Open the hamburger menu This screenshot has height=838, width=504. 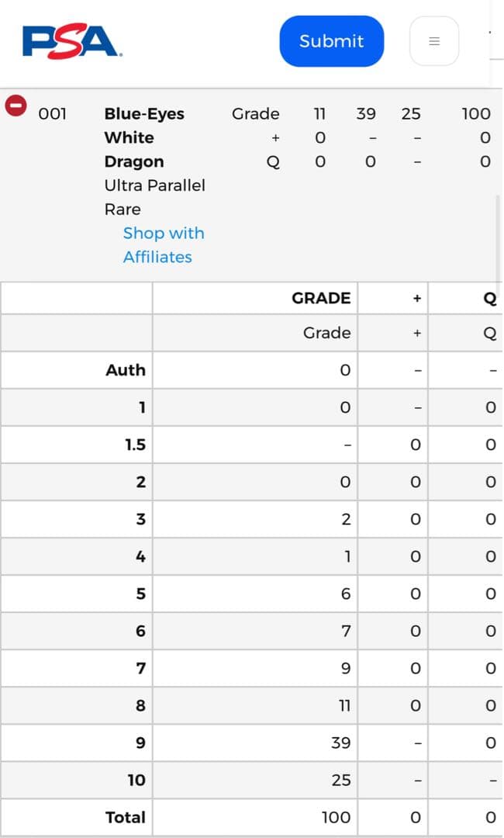pyautogui.click(x=434, y=41)
